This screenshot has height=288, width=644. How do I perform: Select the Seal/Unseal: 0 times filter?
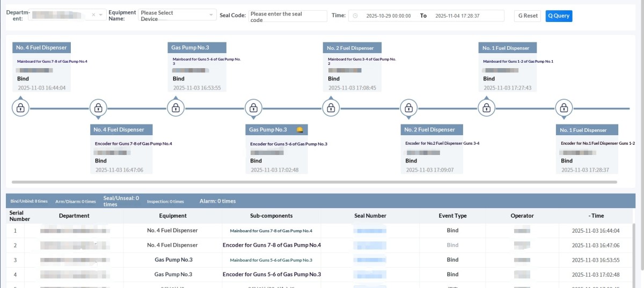121,201
